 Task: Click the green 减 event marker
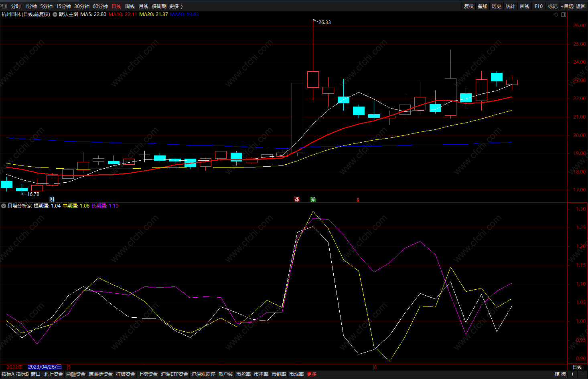pyautogui.click(x=313, y=200)
